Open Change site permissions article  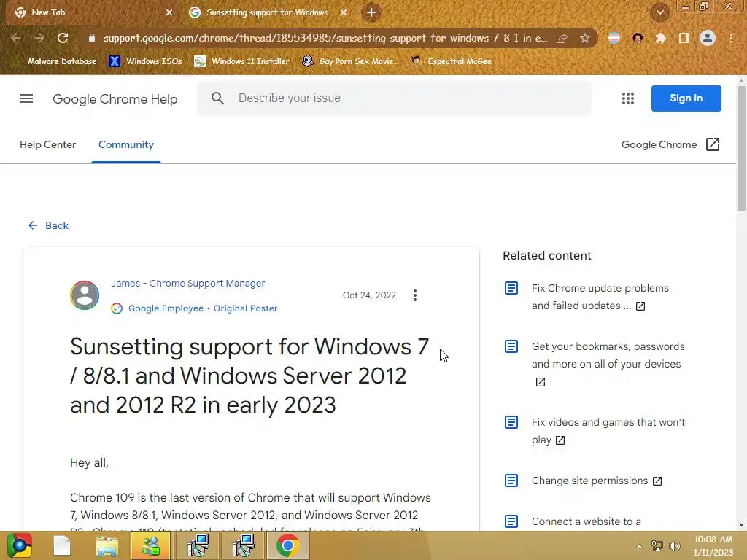(597, 481)
